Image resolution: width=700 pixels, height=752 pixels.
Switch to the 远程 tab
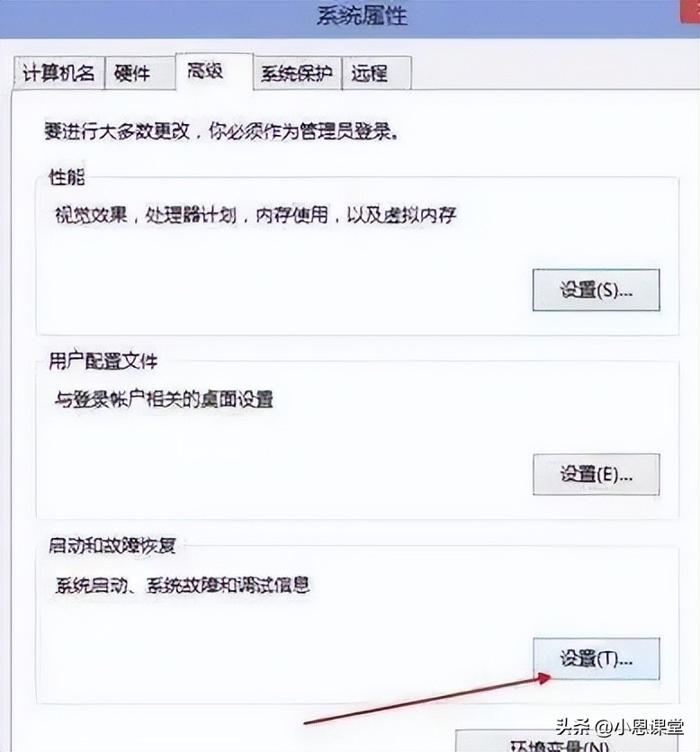[376, 74]
